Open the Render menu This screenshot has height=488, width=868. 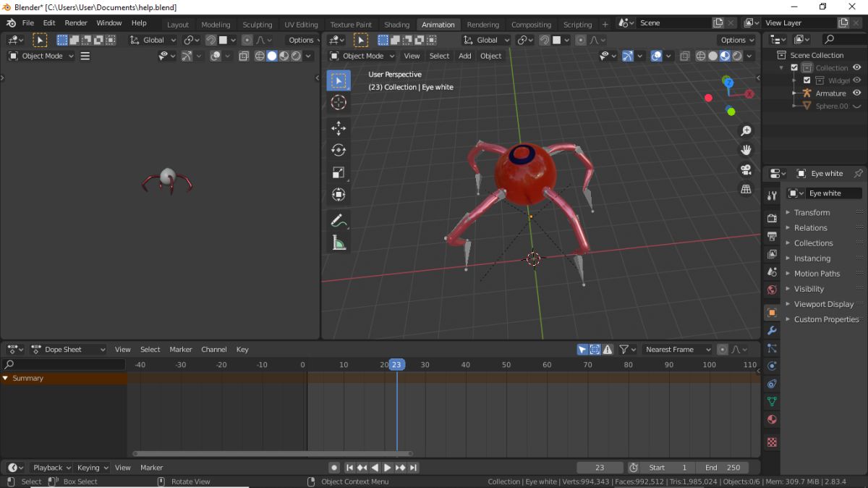(76, 23)
